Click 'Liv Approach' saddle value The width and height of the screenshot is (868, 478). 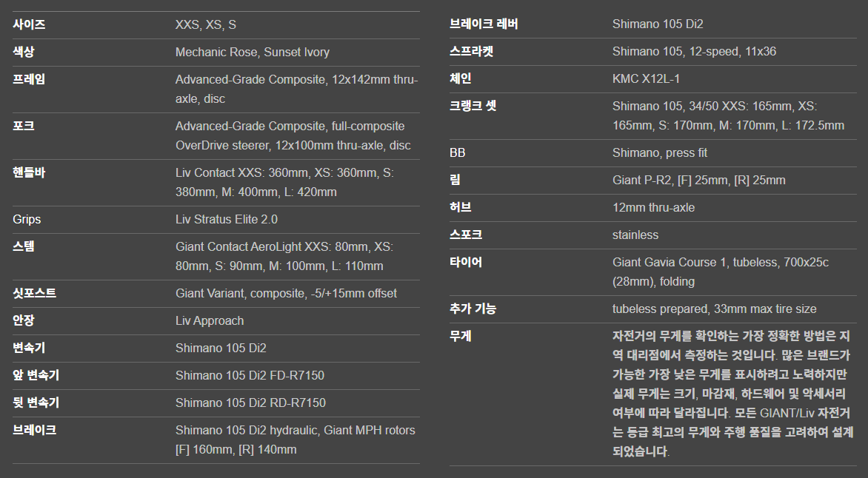210,321
